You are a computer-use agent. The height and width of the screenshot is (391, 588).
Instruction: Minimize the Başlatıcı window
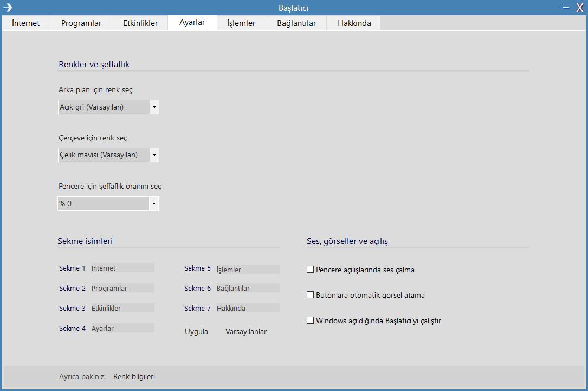(x=566, y=8)
